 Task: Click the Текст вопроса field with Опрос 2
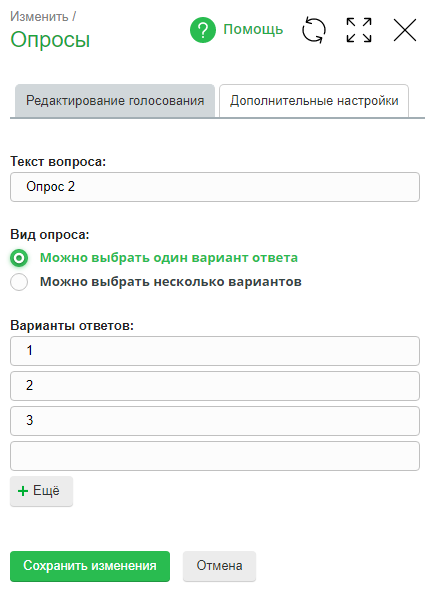click(215, 187)
